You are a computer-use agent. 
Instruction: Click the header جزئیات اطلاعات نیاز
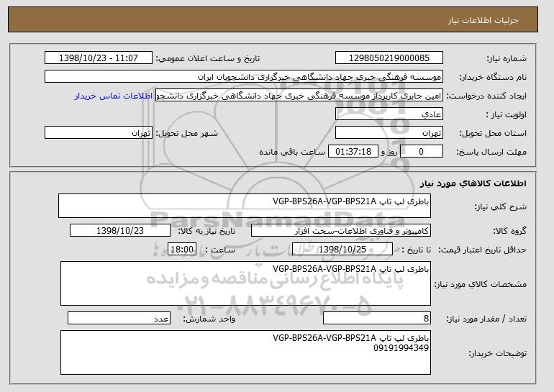point(483,20)
